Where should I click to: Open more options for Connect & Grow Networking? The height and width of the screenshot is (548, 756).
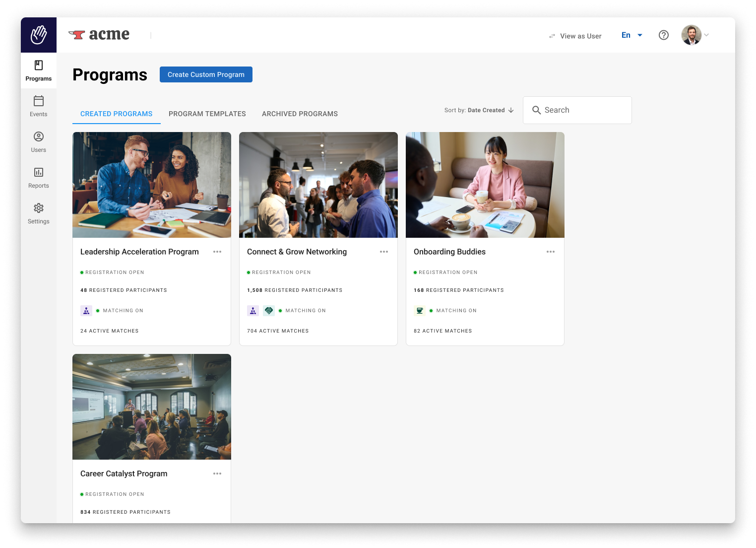click(384, 252)
